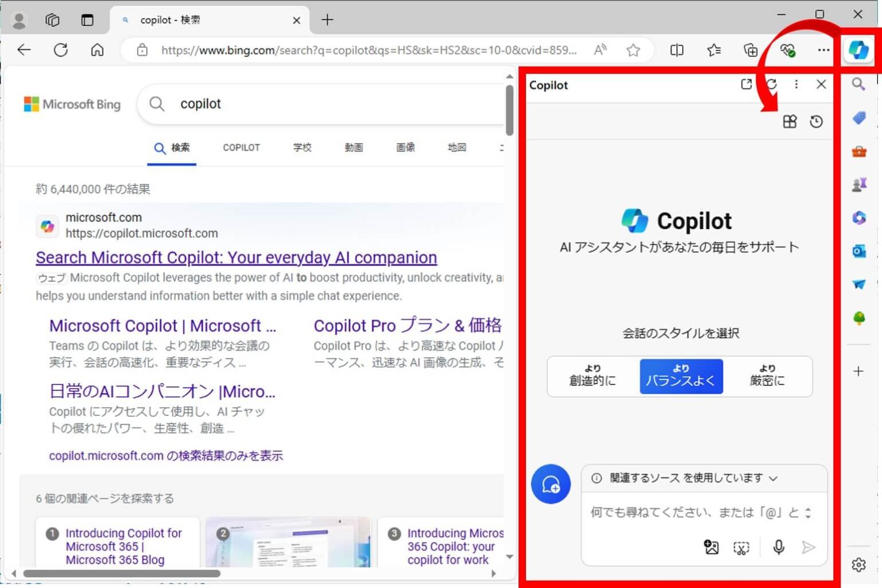Open Browser essentials heart icon
882x588 pixels.
pos(787,50)
